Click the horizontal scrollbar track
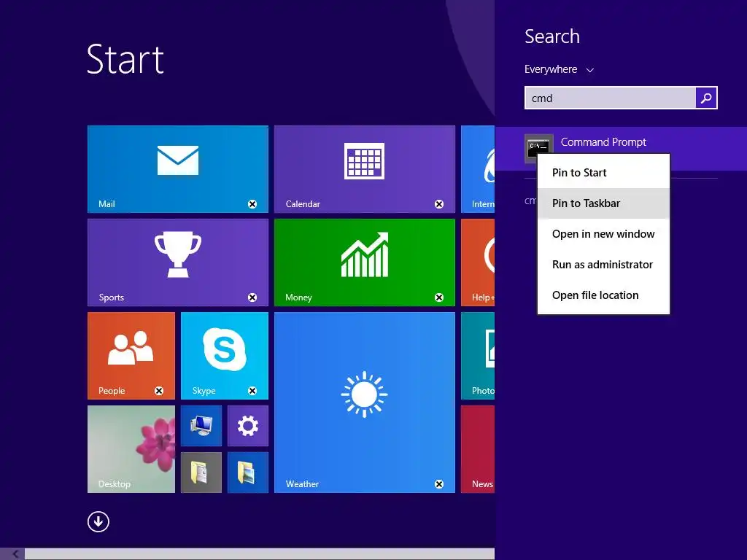747x560 pixels. [260, 554]
